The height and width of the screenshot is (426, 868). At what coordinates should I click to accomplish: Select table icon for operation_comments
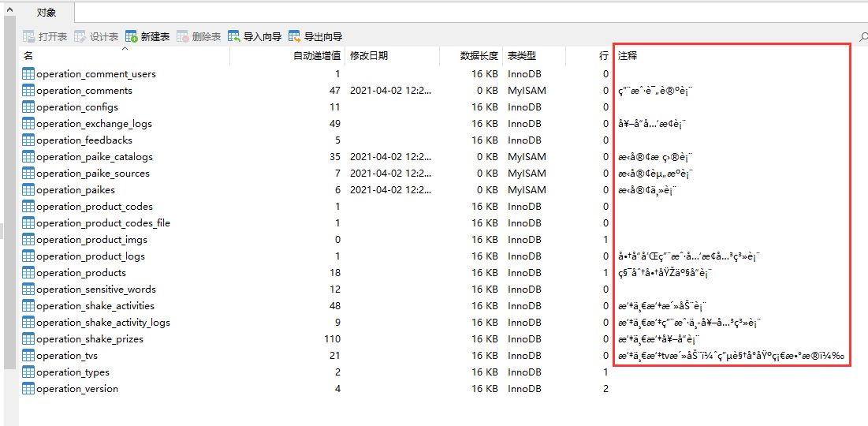[28, 90]
